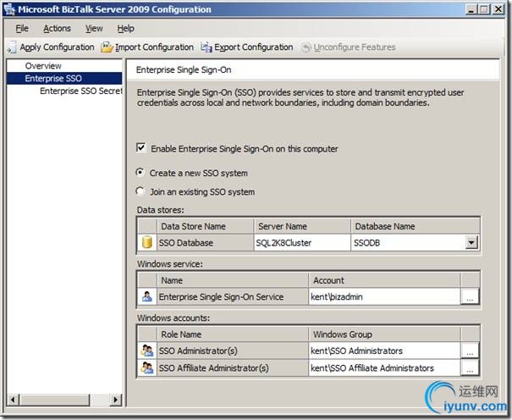Select Enterprise SSO Secret tree node
The width and height of the screenshot is (512, 420).
(80, 91)
